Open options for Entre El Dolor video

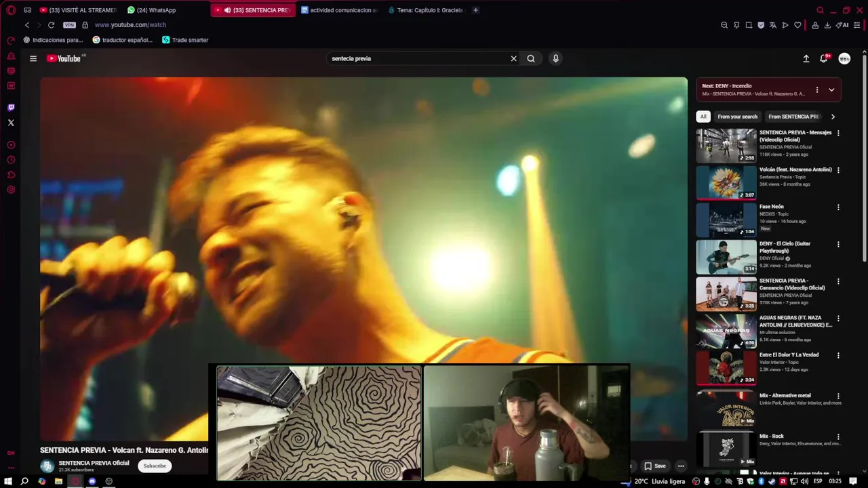(838, 356)
